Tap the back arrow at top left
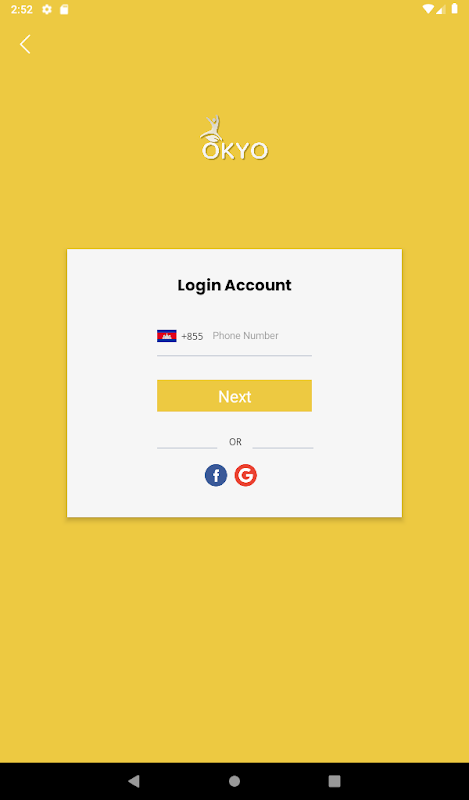The height and width of the screenshot is (800, 469). click(x=25, y=44)
